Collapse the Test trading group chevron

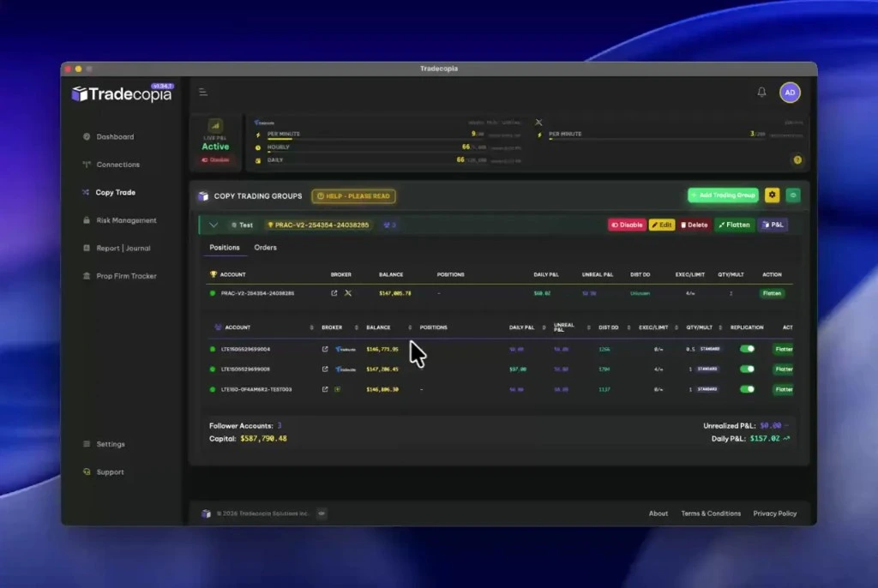(213, 225)
